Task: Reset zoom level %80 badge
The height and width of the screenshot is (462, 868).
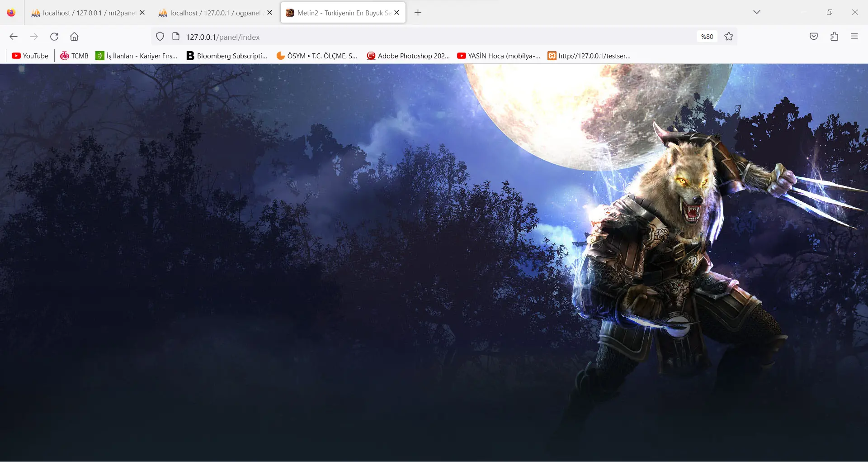Action: [707, 37]
